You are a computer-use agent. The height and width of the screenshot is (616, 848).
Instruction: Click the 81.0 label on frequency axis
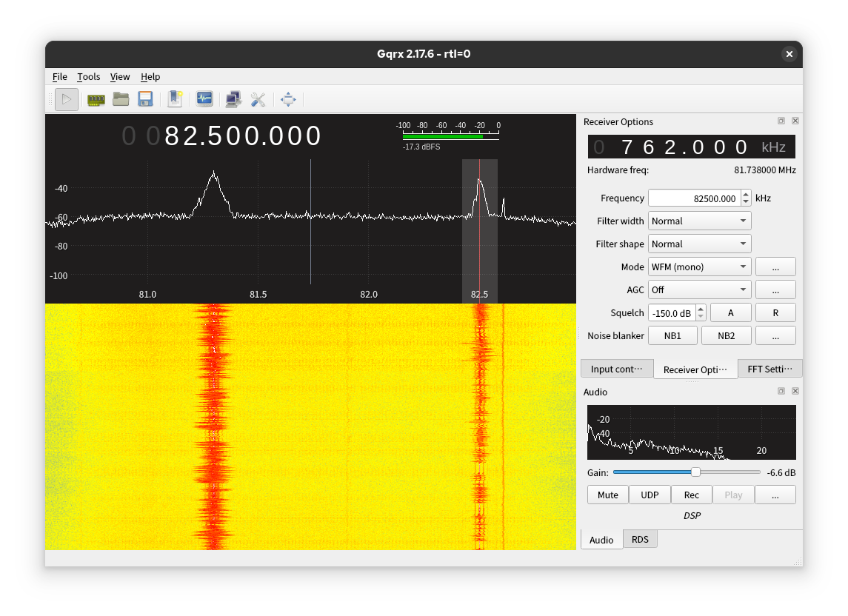147,294
